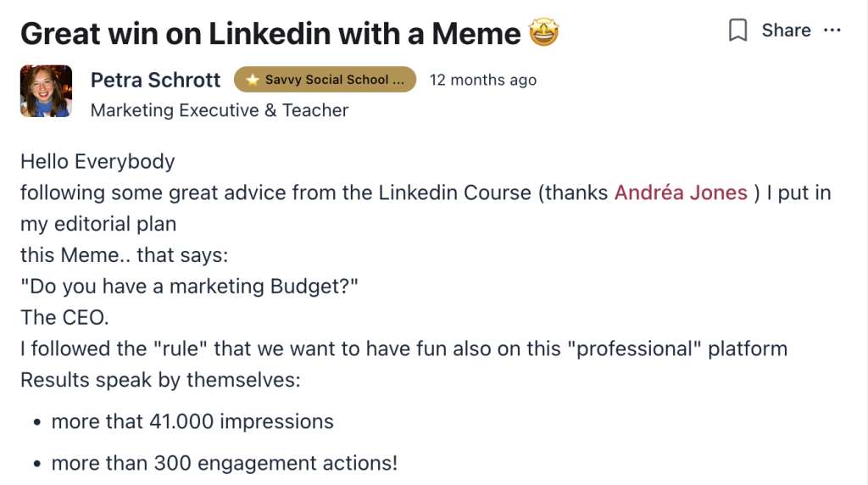Click the star-struck emoji in the title
This screenshot has height=485, width=868.
543,33
